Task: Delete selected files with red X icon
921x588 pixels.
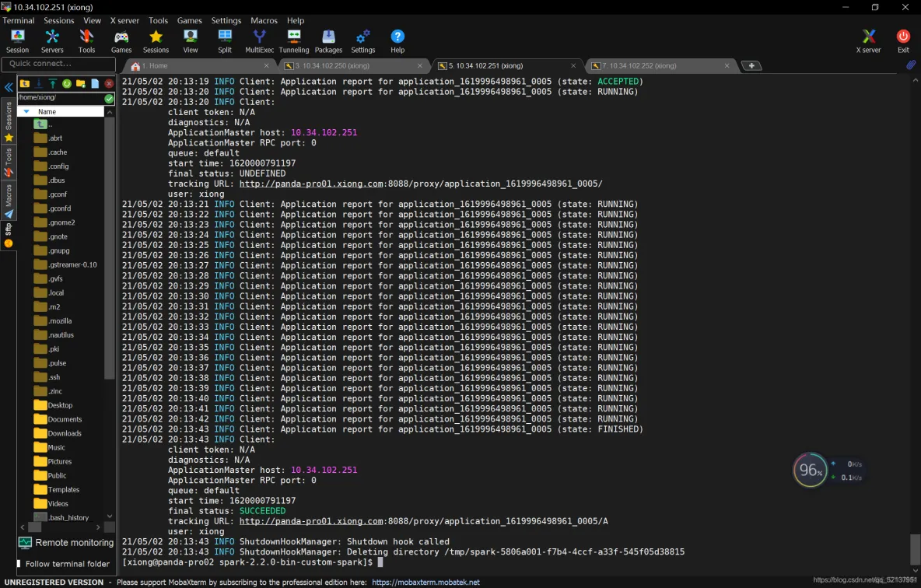Action: point(109,83)
